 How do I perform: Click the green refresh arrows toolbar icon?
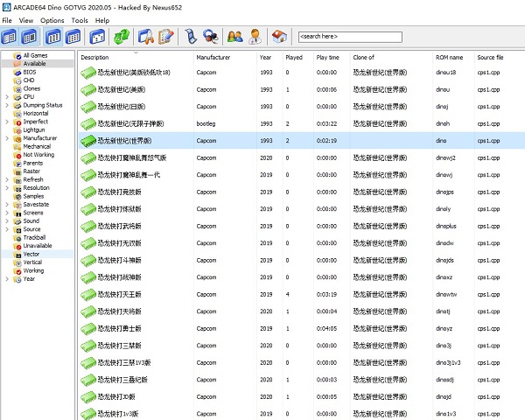[x=122, y=37]
